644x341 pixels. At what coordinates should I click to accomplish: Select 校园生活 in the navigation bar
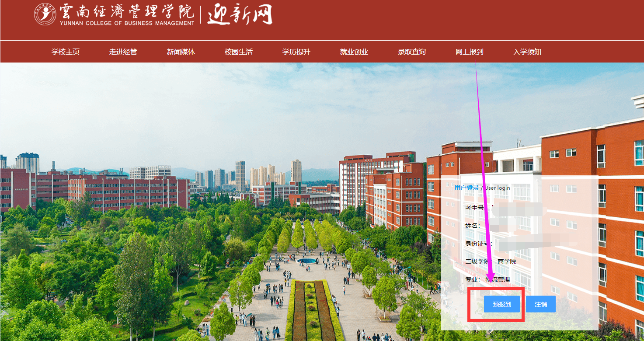click(x=239, y=52)
